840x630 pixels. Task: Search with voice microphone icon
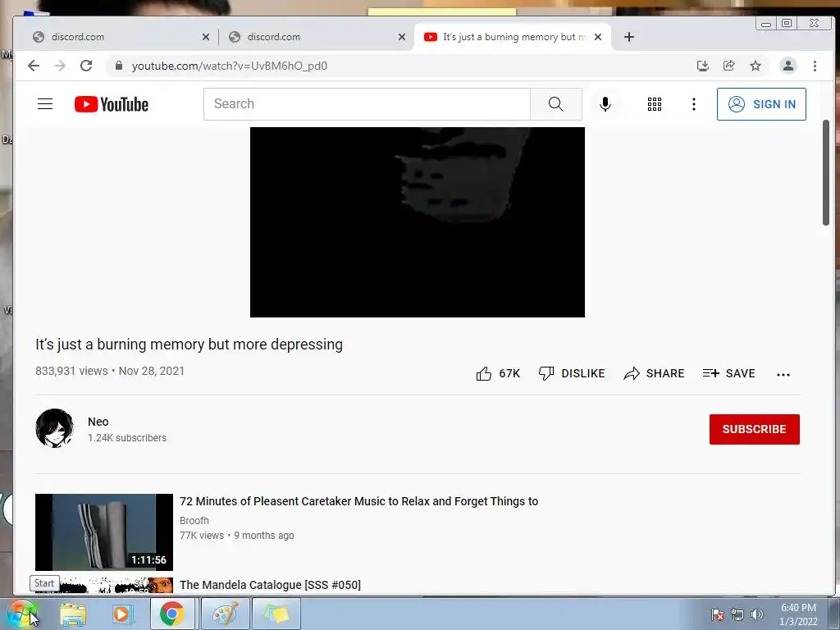605,104
